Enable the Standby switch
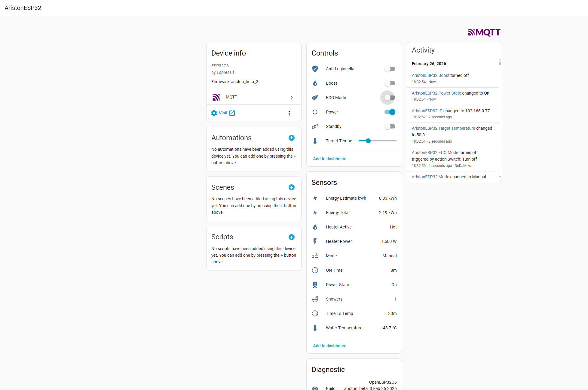The image size is (588, 390). coord(390,126)
